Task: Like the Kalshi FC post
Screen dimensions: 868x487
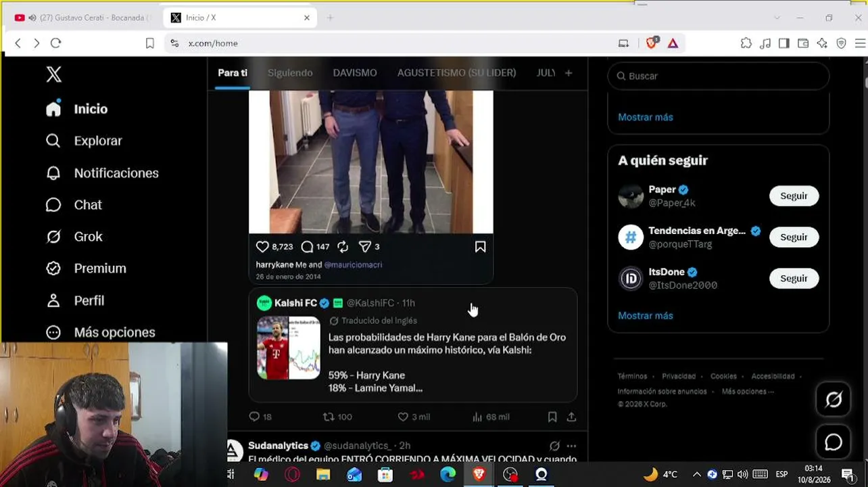Action: [403, 417]
